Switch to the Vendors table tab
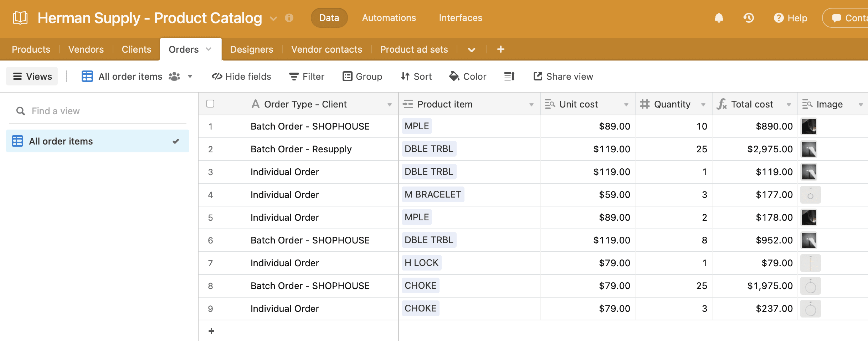Viewport: 868px width, 341px height. pos(86,49)
